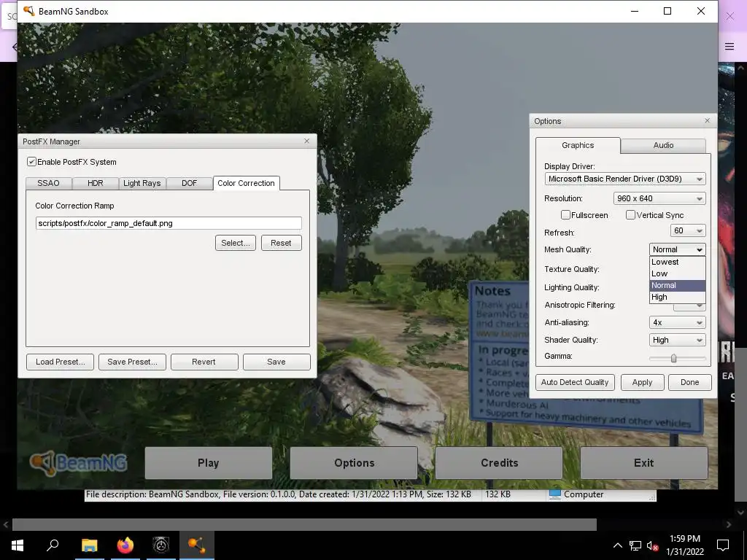Click the taskbar clock and date
Viewport: 747px width, 560px height.
point(684,545)
